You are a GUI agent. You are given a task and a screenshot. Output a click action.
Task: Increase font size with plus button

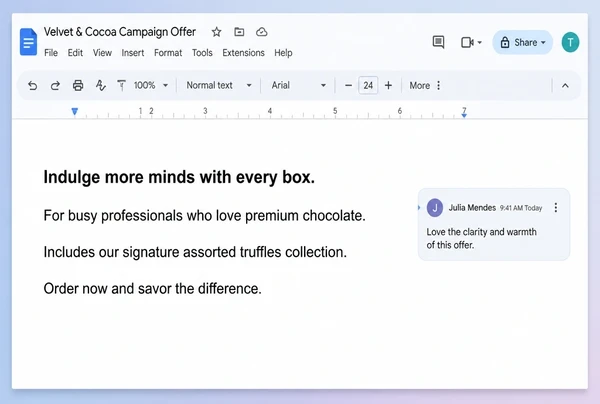coord(388,85)
